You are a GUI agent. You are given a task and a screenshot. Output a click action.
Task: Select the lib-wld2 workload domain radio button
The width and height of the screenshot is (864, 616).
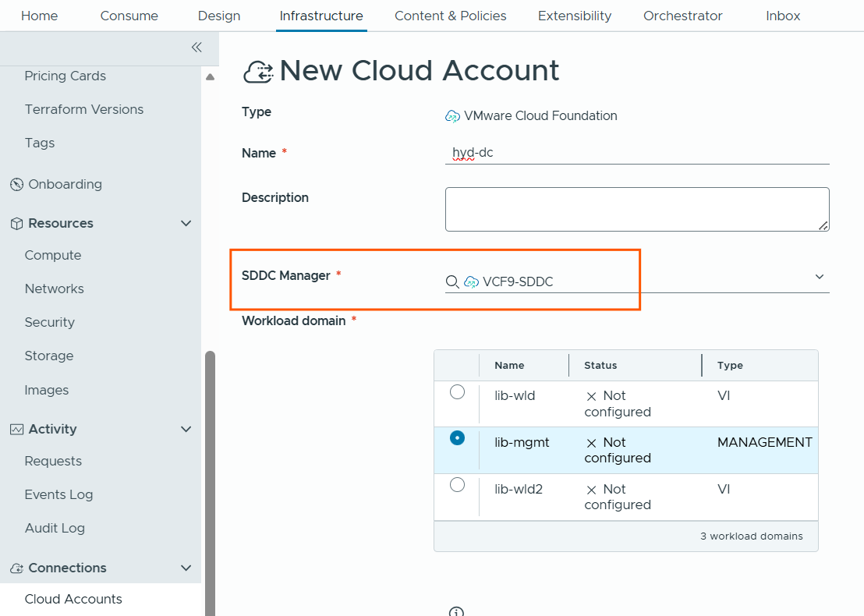[x=458, y=485]
